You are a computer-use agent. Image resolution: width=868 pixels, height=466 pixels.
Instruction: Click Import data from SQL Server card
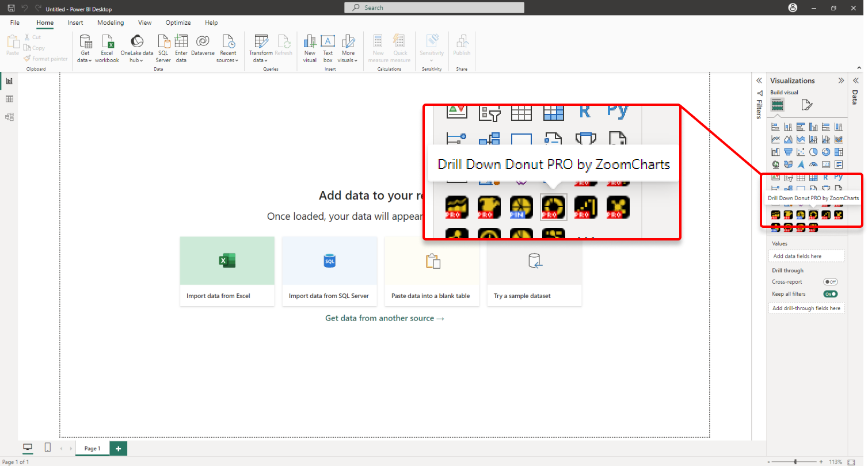pos(330,271)
